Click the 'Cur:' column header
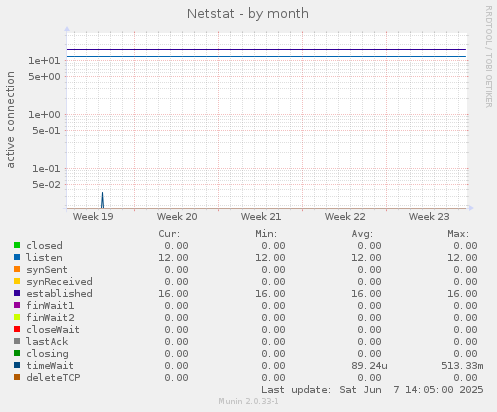The image size is (497, 412). pyautogui.click(x=169, y=234)
